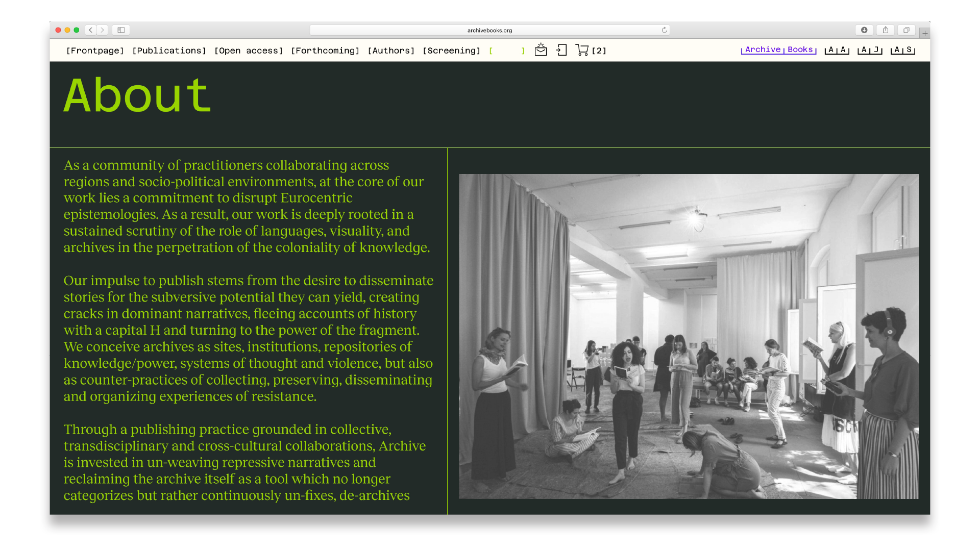The width and height of the screenshot is (980, 551).
Task: Click the empty green bracket search field
Action: [x=506, y=51]
